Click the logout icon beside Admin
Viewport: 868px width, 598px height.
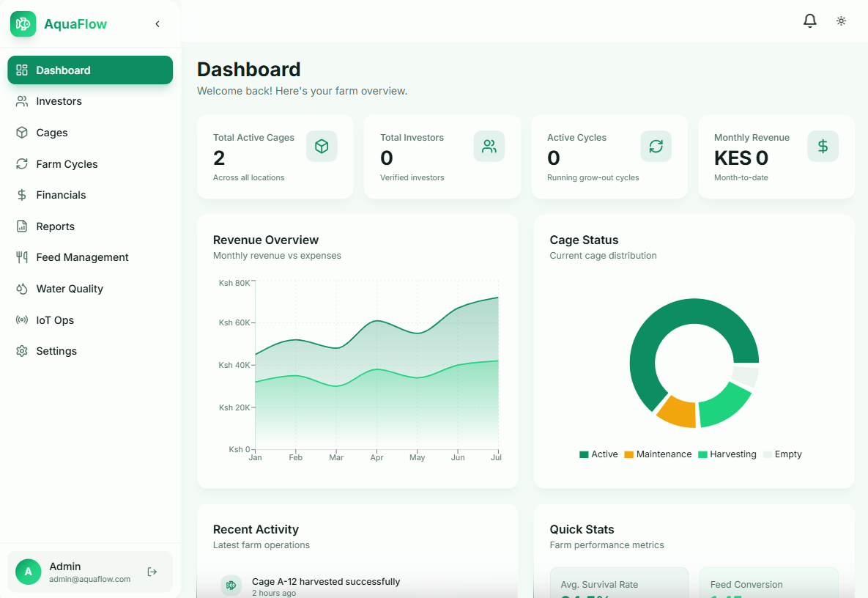[152, 572]
